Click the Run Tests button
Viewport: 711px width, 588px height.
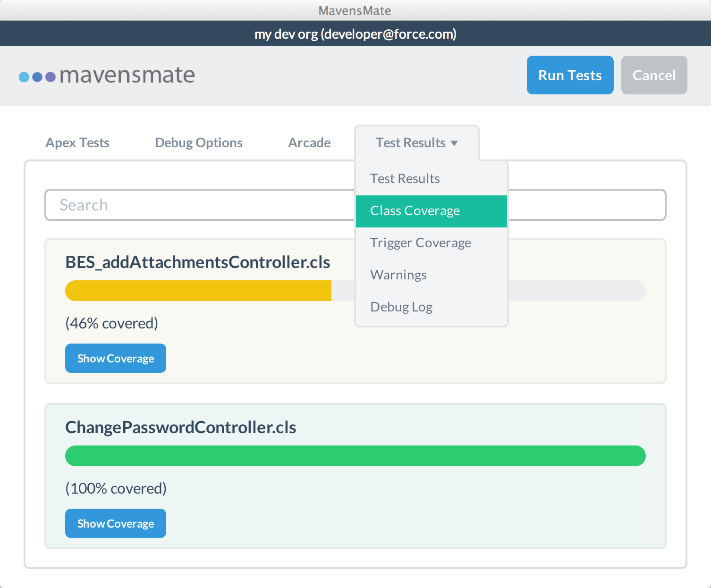pos(570,75)
